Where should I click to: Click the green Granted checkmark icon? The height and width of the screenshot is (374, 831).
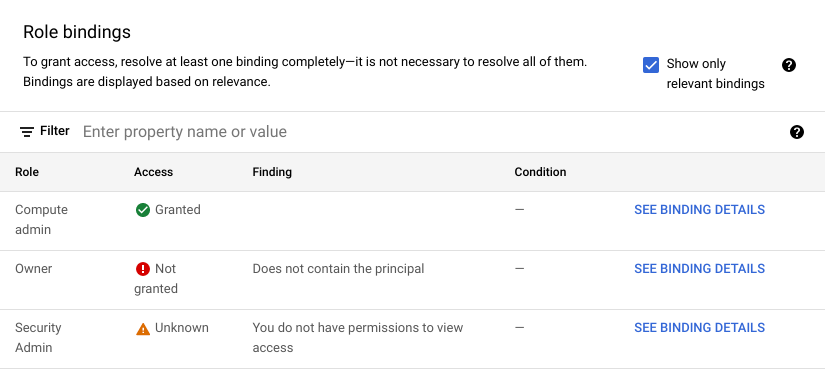143,210
